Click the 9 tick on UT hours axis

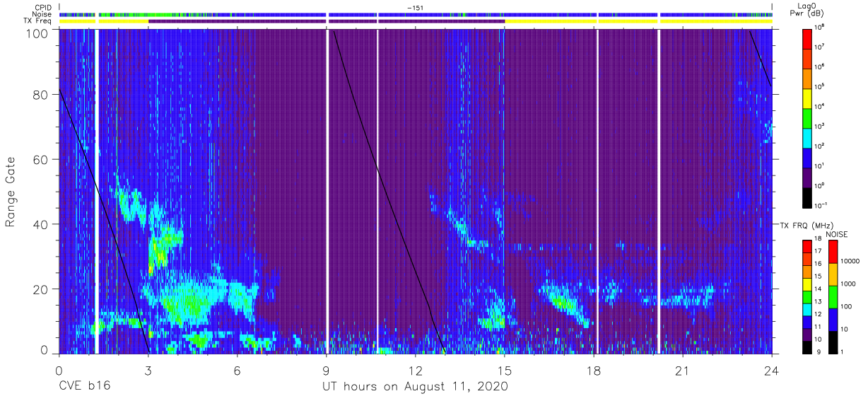327,371
